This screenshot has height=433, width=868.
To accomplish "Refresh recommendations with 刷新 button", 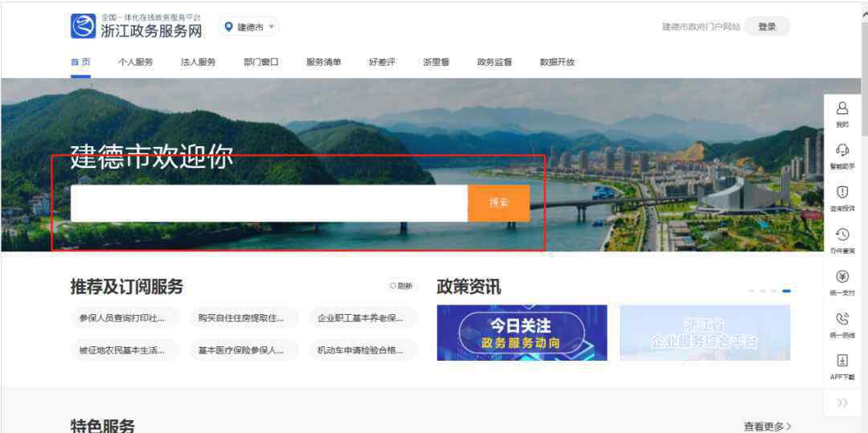I will (x=401, y=285).
